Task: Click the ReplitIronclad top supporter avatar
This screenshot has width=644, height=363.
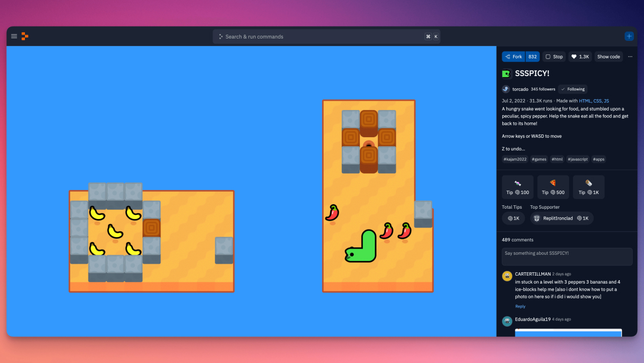Action: (x=536, y=218)
